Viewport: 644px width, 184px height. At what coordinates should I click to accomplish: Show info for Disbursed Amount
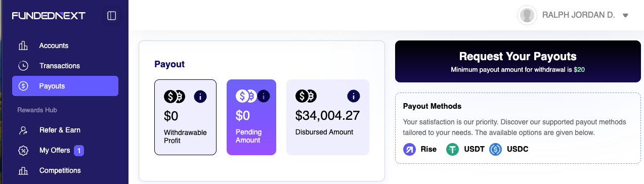pos(353,96)
